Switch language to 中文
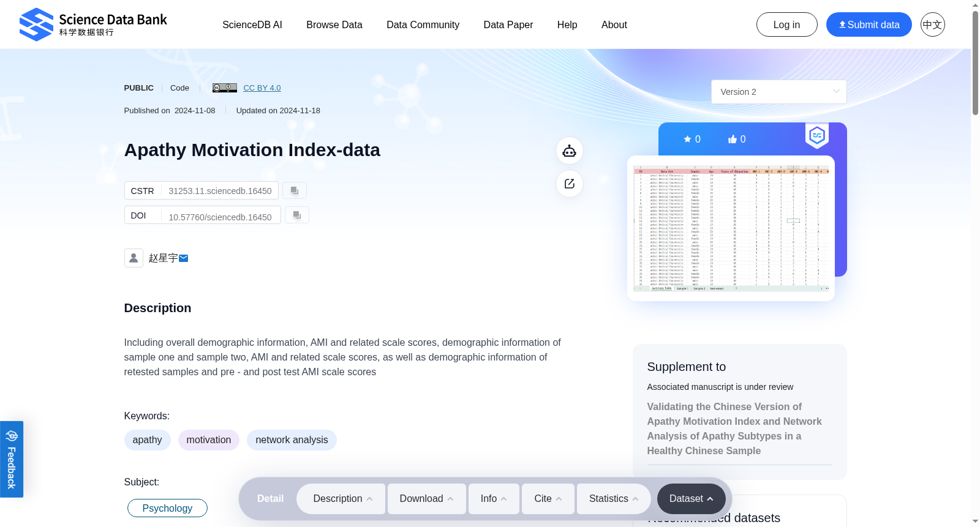980x527 pixels. coord(932,24)
